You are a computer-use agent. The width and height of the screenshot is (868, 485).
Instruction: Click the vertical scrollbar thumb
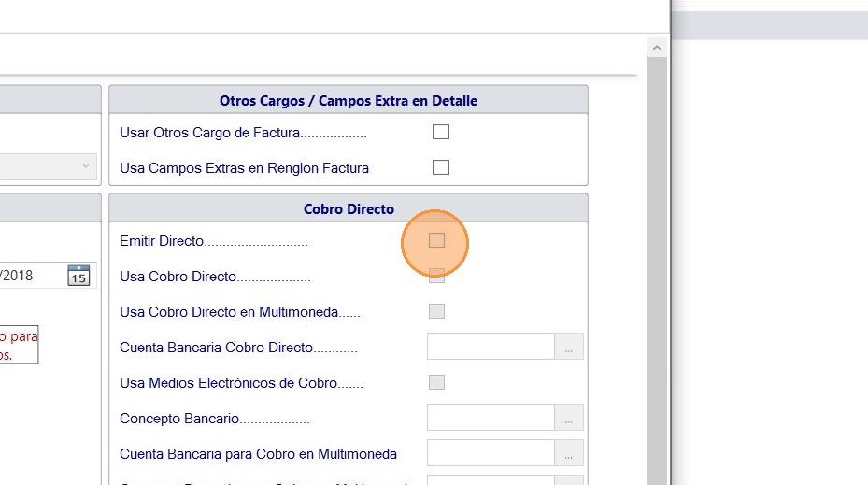657,280
